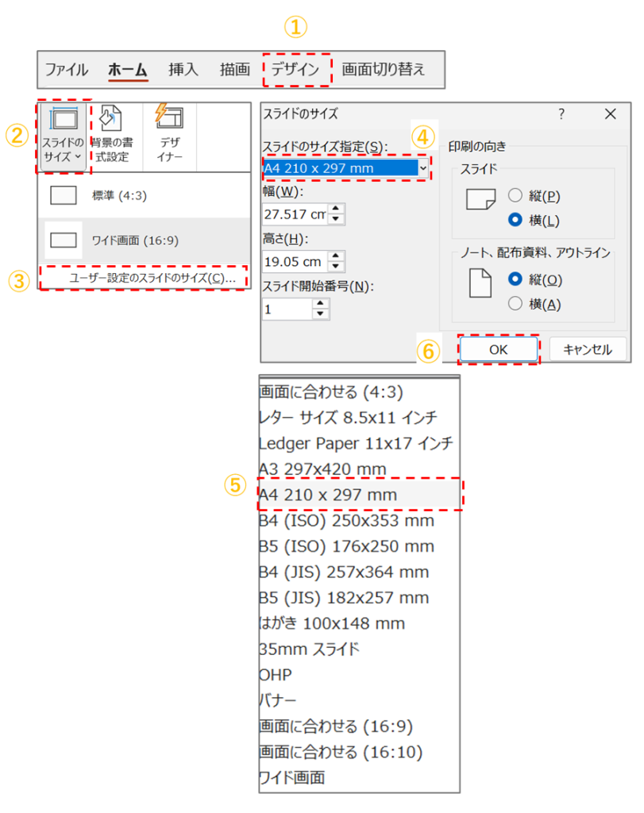Select the Widescreen (16:9) slide thumbnail icon
Viewport: 644px width, 813px height.
point(64,240)
